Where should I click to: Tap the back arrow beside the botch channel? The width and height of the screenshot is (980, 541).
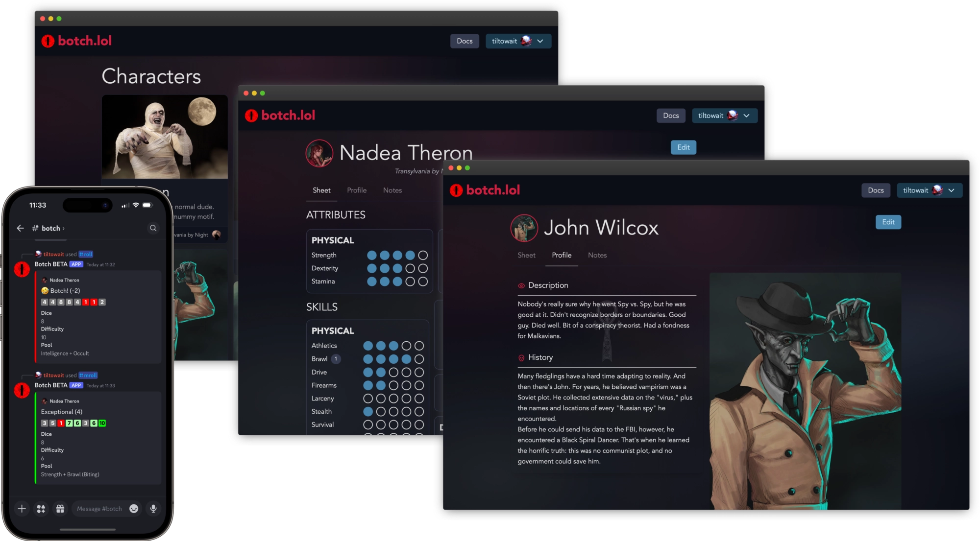(x=20, y=228)
